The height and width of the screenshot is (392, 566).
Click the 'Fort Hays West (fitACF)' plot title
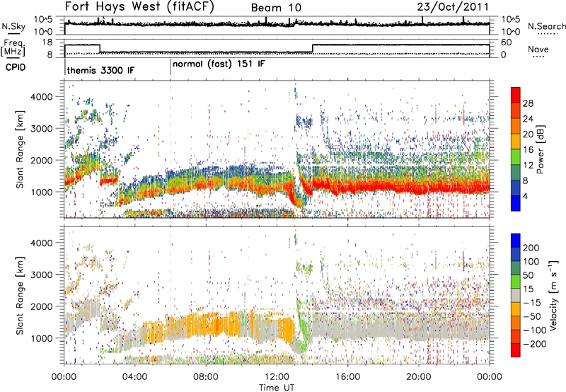(139, 6)
